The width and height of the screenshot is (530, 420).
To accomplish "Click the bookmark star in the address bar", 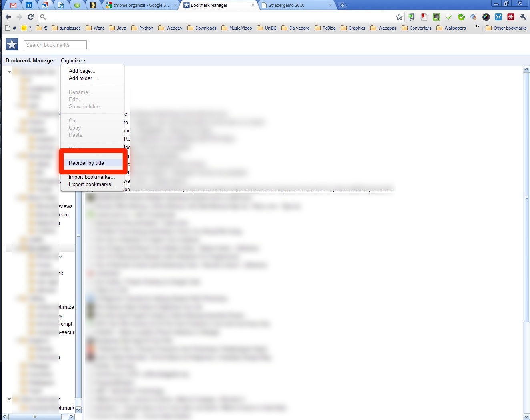I will (399, 17).
